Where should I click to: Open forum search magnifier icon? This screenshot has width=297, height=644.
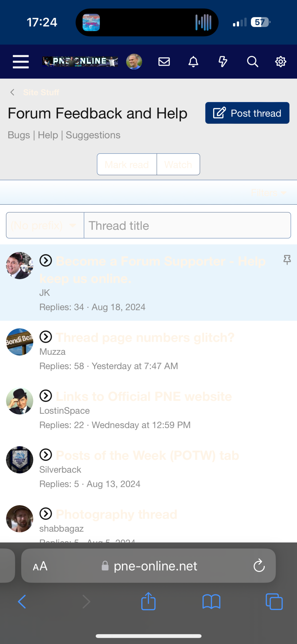pyautogui.click(x=252, y=62)
